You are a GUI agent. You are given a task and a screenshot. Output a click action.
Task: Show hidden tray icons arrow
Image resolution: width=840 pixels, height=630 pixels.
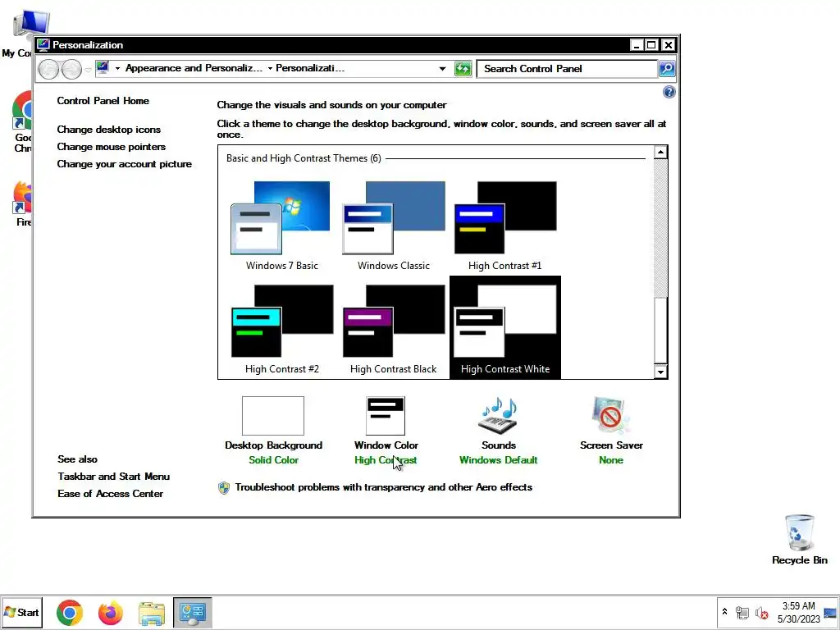pos(725,612)
